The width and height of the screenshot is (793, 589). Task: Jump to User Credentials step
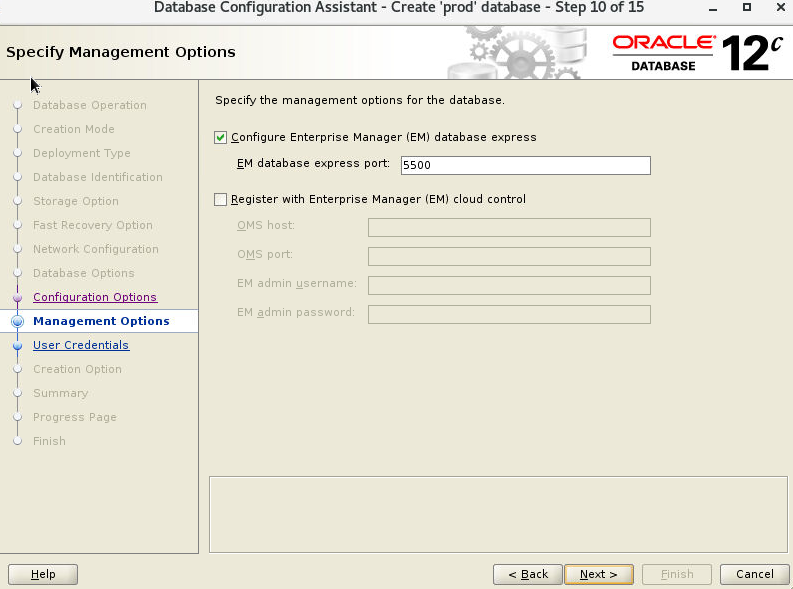tap(81, 345)
